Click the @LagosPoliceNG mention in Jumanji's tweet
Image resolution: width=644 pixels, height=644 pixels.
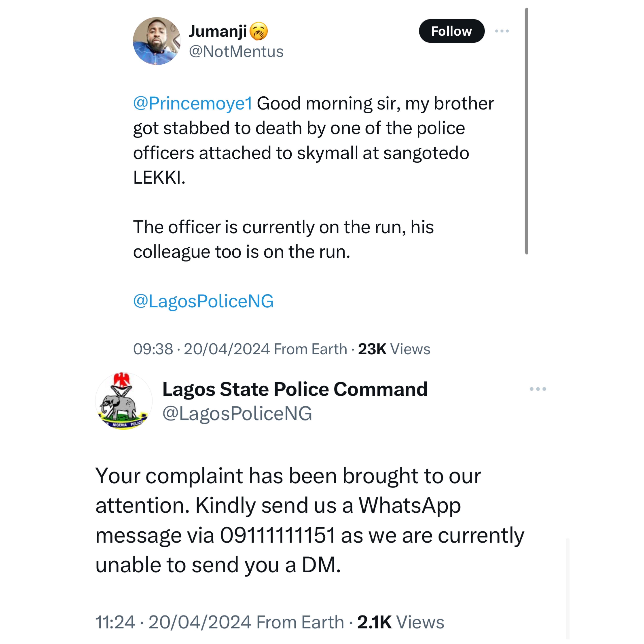coord(203,301)
